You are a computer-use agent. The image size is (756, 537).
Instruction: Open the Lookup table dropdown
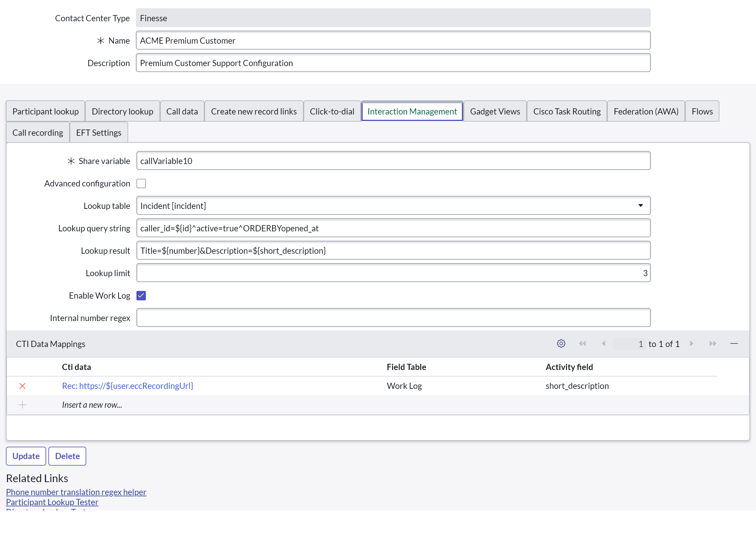coord(393,206)
